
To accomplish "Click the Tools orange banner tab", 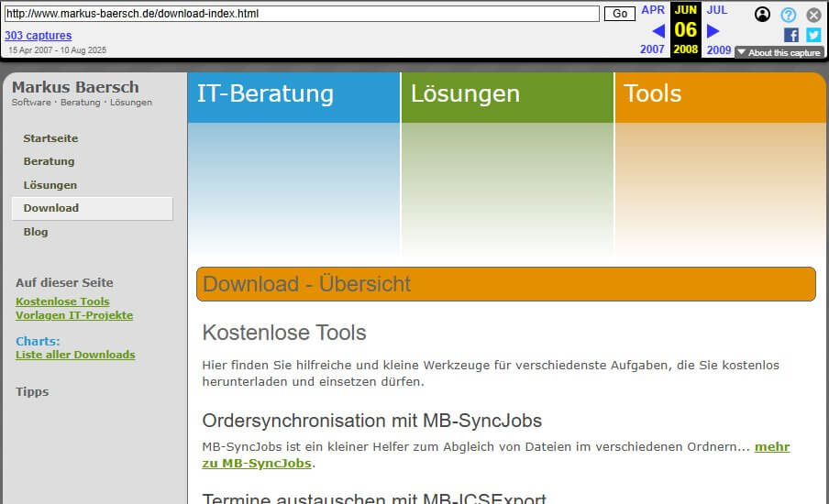I will (x=720, y=97).
